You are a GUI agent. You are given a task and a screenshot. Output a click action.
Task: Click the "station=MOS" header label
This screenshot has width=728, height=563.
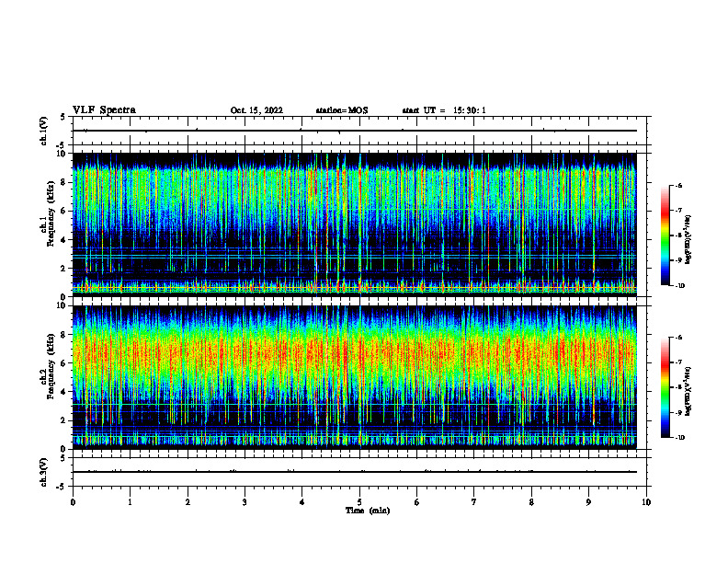point(342,110)
